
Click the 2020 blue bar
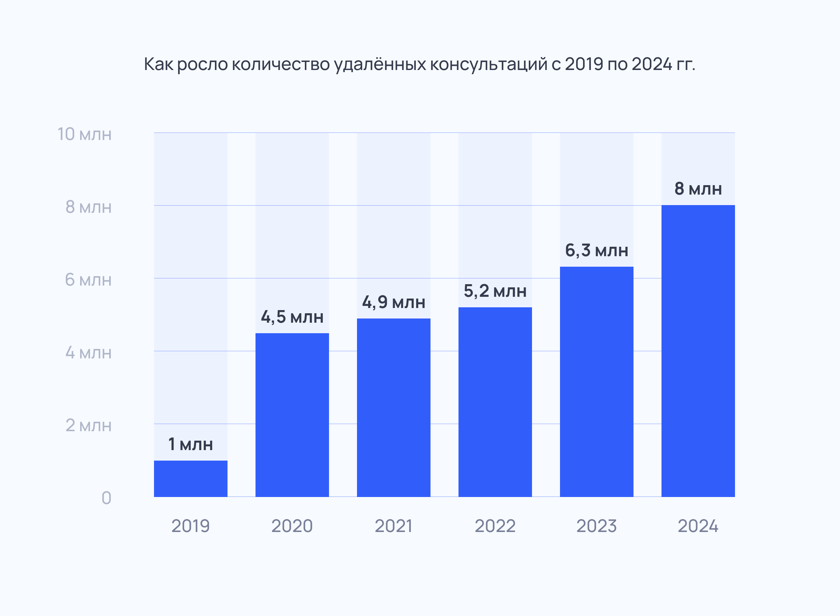pos(292,415)
